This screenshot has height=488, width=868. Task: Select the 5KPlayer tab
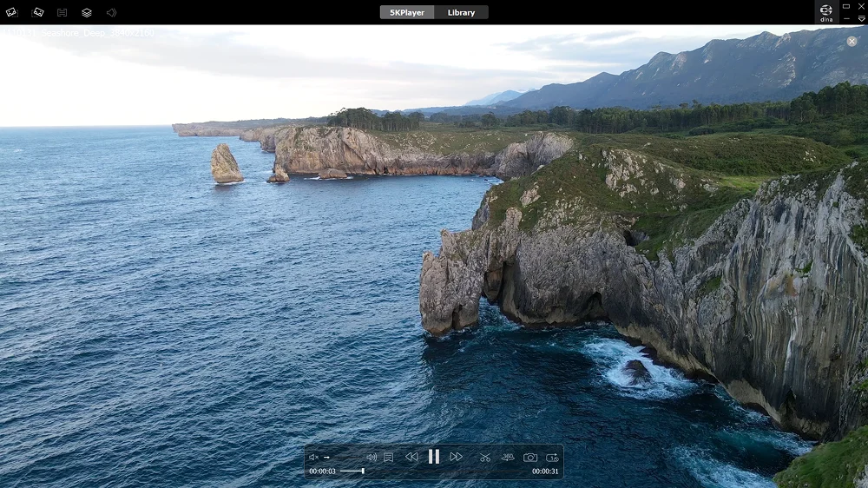pyautogui.click(x=407, y=13)
